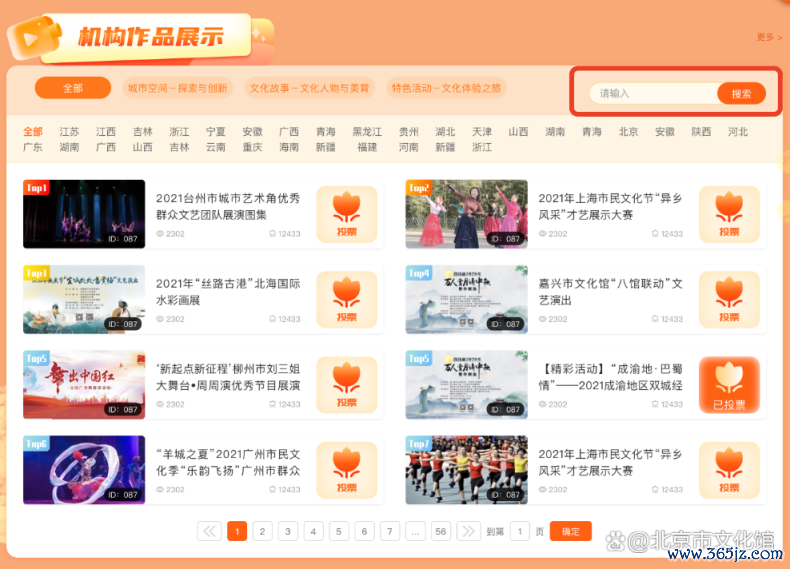Select the 全部 province filter
Image resolution: width=790 pixels, height=569 pixels.
tap(33, 132)
